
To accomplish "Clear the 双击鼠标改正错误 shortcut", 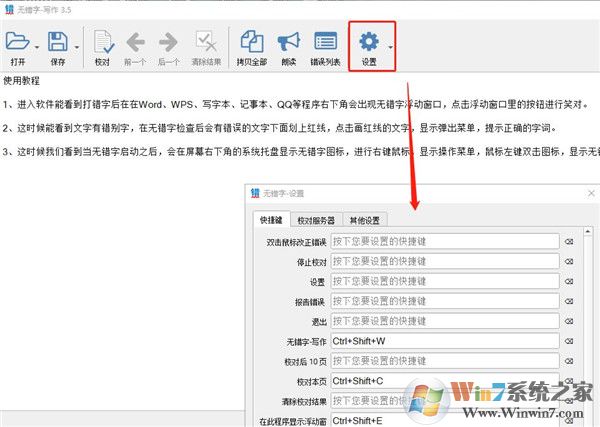I will pos(569,242).
